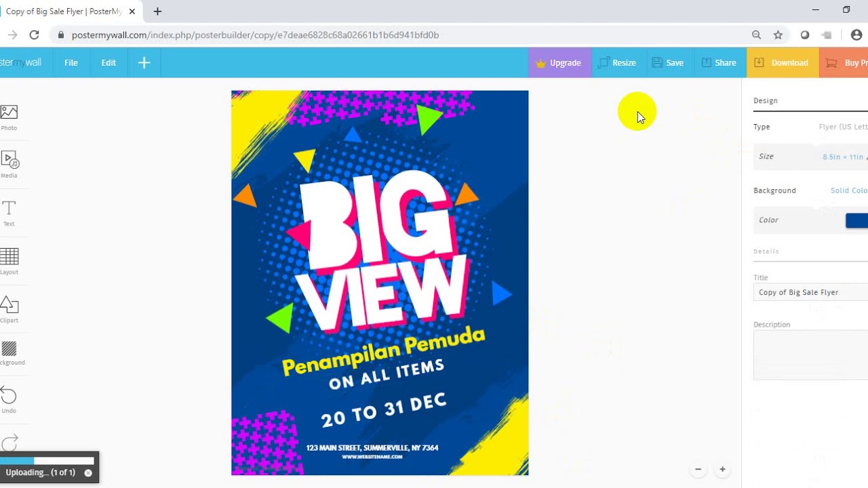Screen dimensions: 868x488
Task: Click the plus icon next to Edit
Action: click(x=144, y=62)
